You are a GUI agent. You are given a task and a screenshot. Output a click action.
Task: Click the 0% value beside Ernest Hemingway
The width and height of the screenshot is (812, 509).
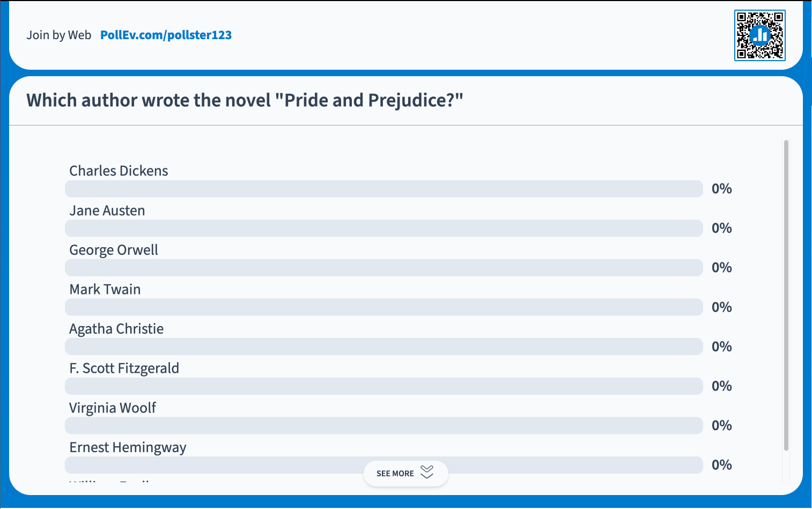point(721,465)
